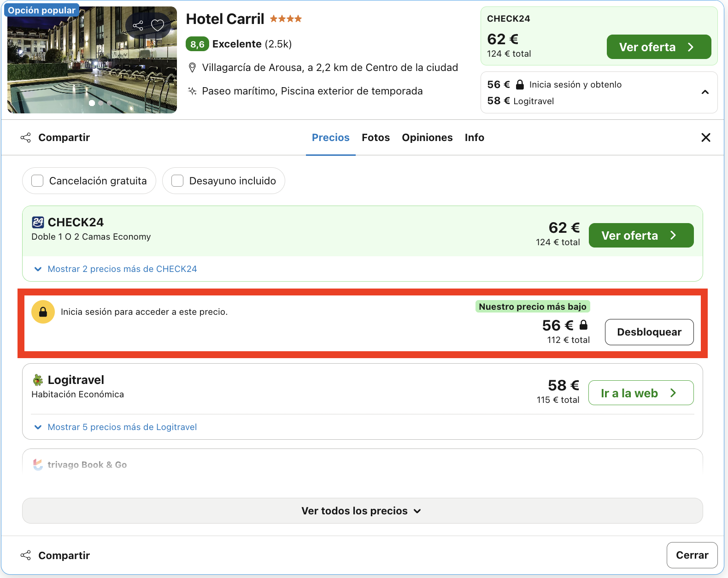728x578 pixels.
Task: Open the hotel pool photo
Action: pyautogui.click(x=92, y=60)
